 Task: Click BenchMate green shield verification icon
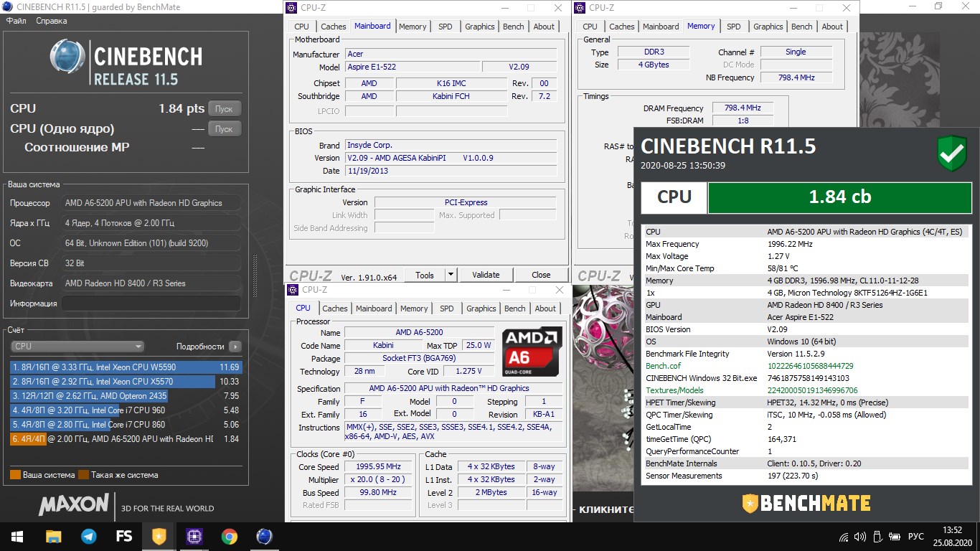[951, 153]
